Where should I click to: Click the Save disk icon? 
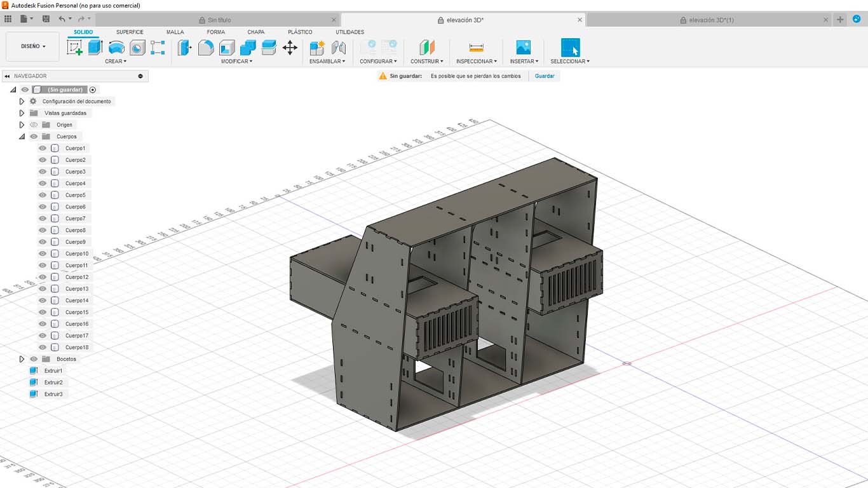tap(46, 19)
